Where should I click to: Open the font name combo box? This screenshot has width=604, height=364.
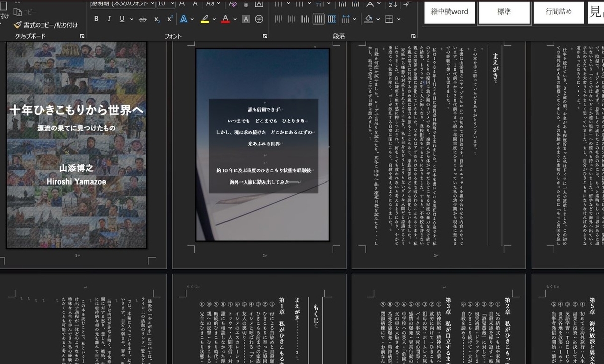pyautogui.click(x=122, y=4)
